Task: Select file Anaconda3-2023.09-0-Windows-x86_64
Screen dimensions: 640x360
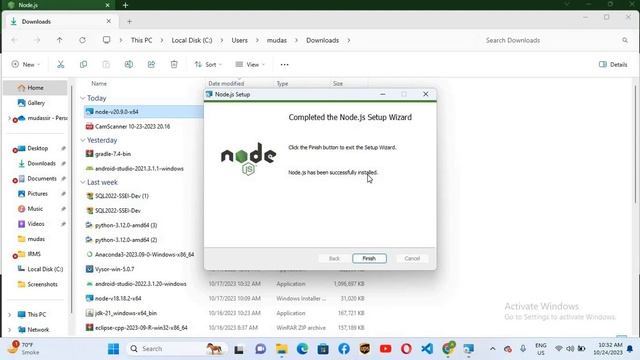Action: pos(144,254)
